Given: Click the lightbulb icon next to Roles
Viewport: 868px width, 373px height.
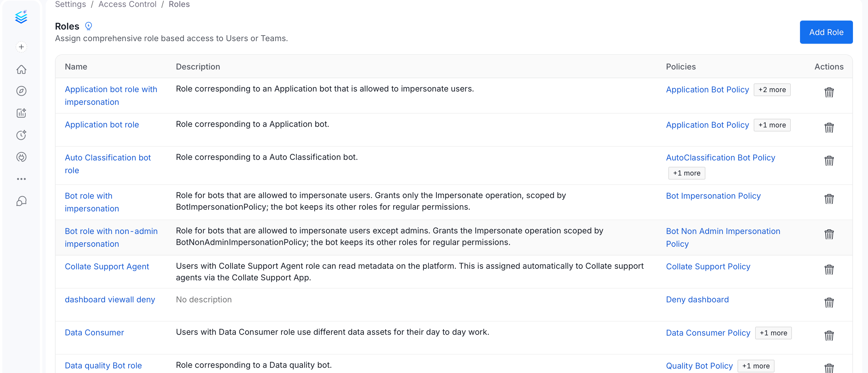Looking at the screenshot, I should [89, 26].
